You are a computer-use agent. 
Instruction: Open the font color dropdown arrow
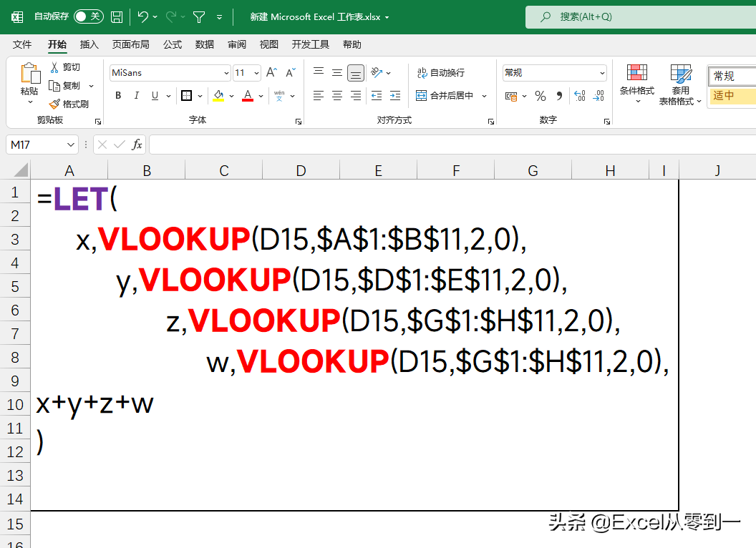(x=261, y=96)
